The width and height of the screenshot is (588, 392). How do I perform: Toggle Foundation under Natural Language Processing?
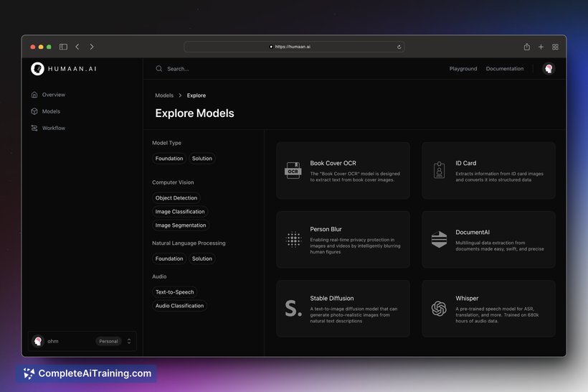[169, 258]
